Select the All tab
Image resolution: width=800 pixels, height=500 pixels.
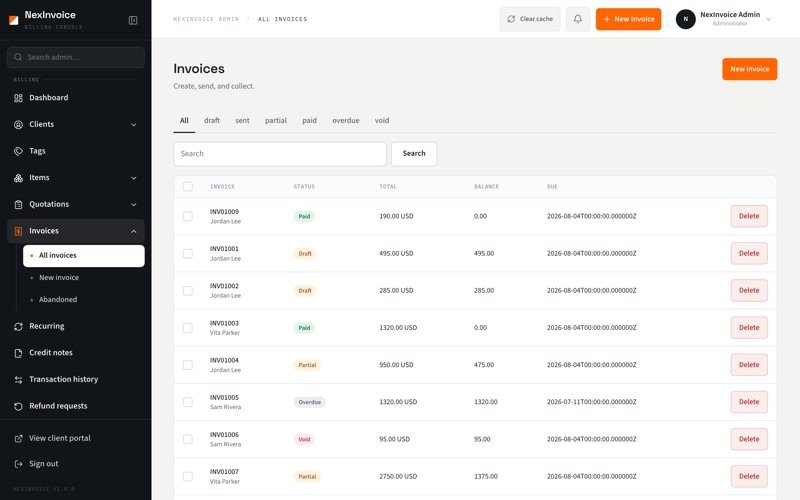(x=184, y=121)
